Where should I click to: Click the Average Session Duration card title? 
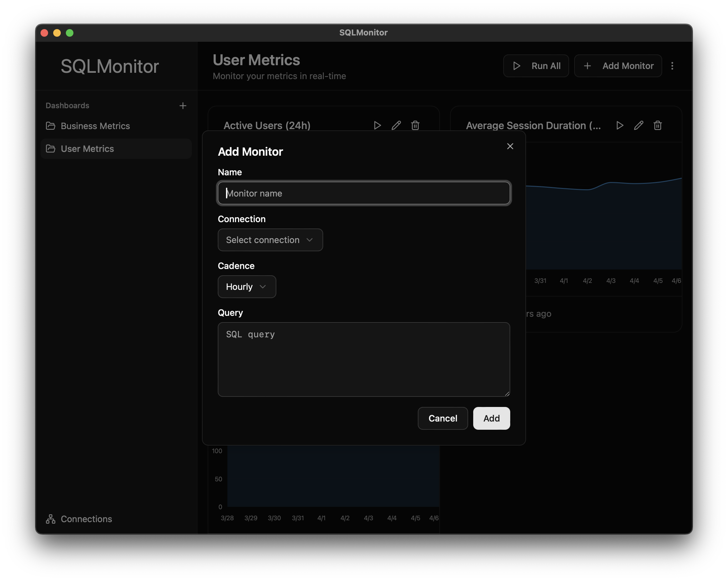click(x=534, y=126)
